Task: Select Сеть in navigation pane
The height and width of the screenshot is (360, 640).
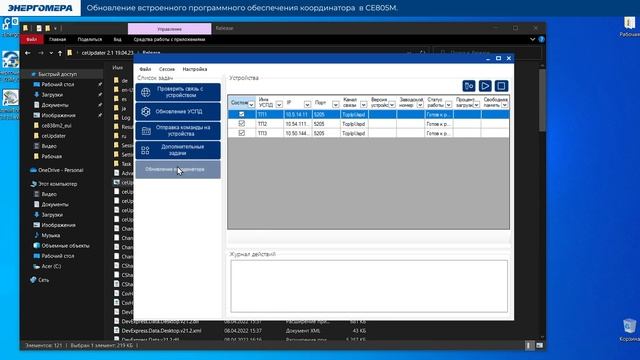Action: click(43, 280)
